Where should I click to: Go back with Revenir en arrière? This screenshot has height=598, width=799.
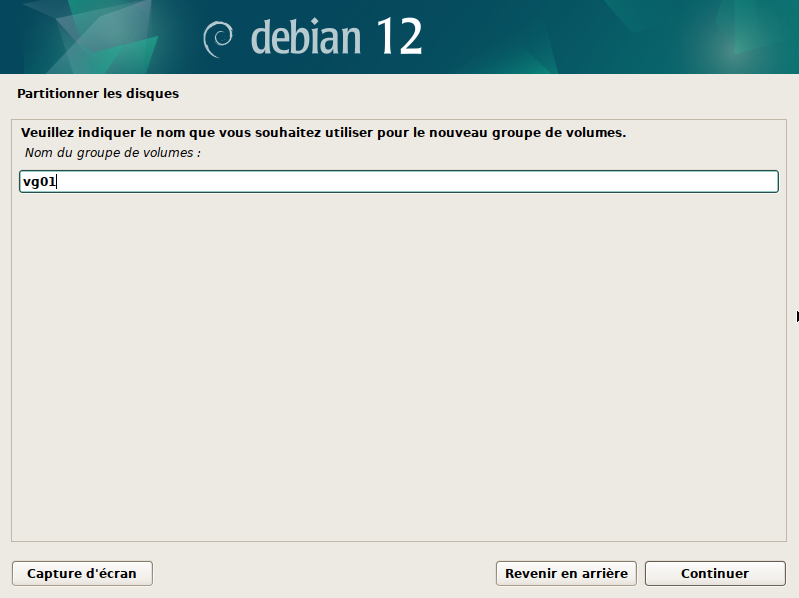click(x=566, y=574)
